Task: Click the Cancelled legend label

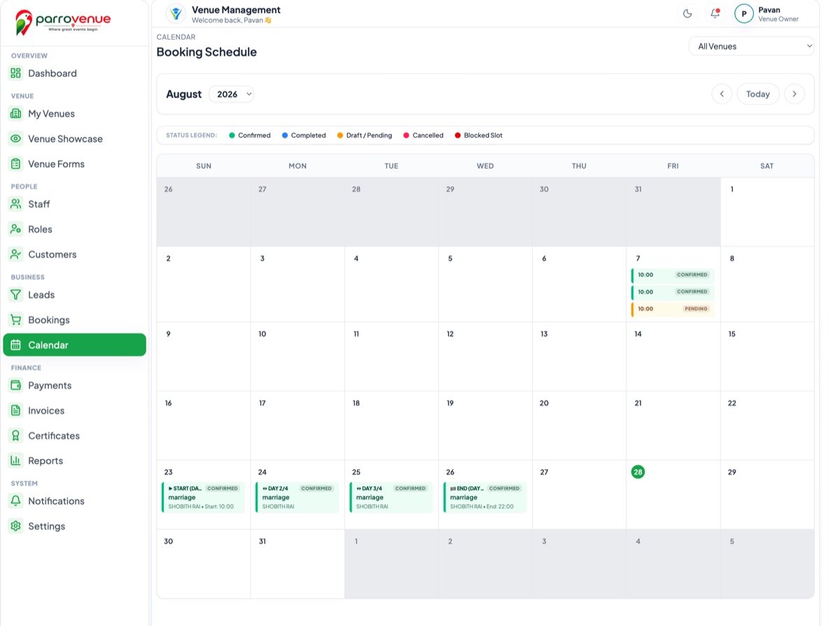Action: [x=428, y=136]
